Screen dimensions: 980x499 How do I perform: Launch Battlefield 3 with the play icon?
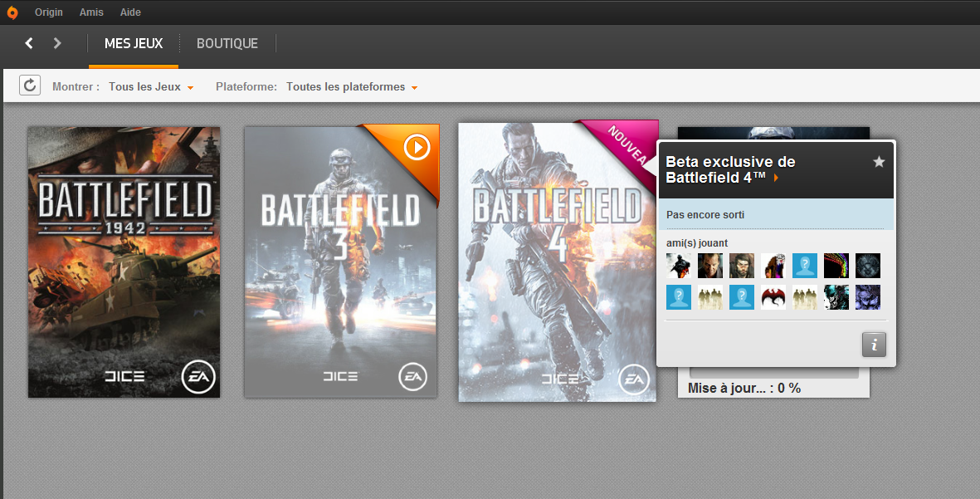417,148
